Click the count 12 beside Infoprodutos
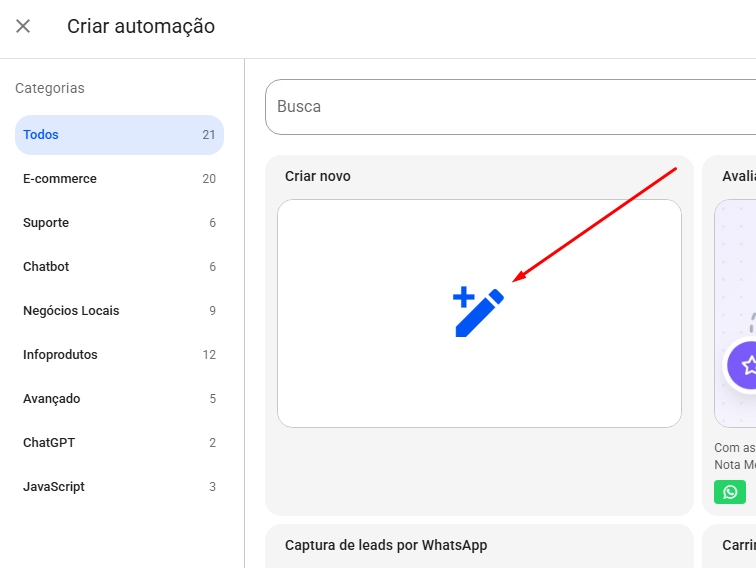The image size is (756, 568). pos(209,355)
